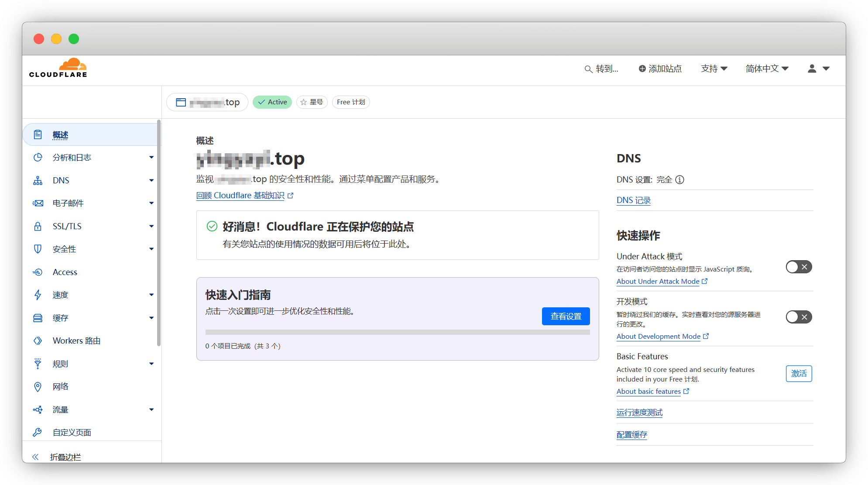Viewport: 868px width, 485px height.
Task: Click the 查看设置 blue button
Action: [x=566, y=316]
